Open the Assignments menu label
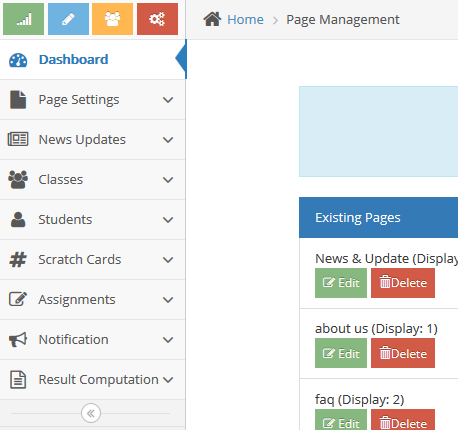 coord(77,300)
